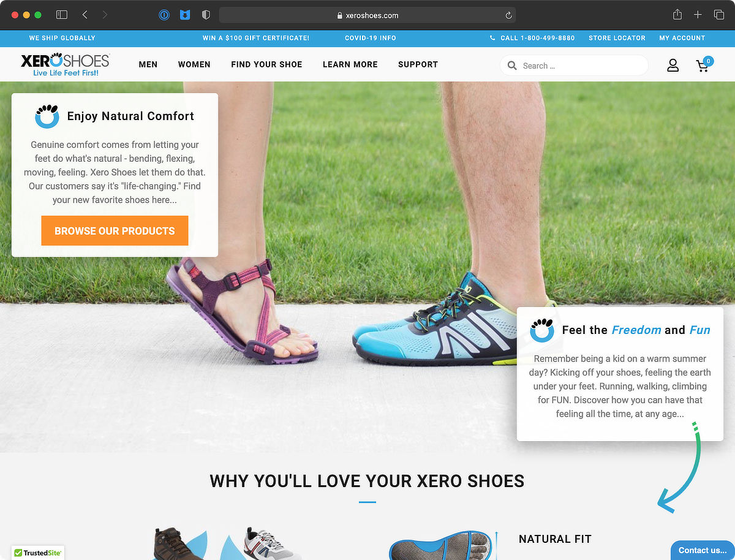
Task: Click the forward navigation arrow
Action: [x=105, y=15]
